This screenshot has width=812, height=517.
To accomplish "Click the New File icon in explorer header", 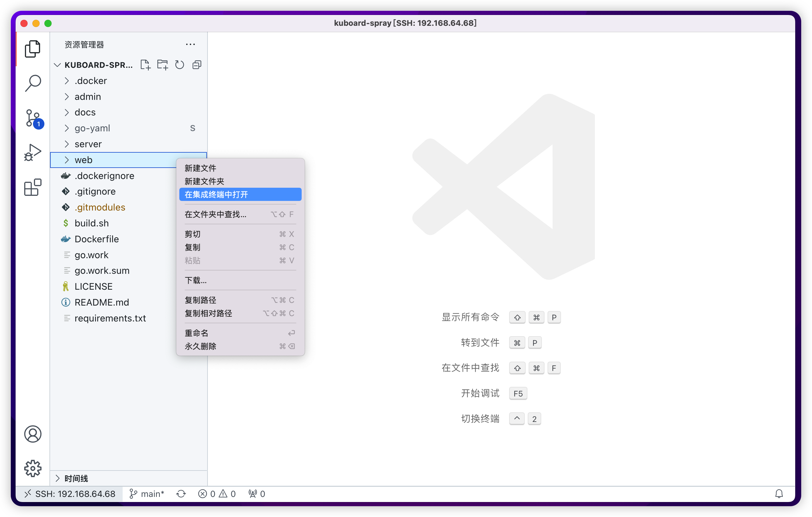I will [x=145, y=64].
